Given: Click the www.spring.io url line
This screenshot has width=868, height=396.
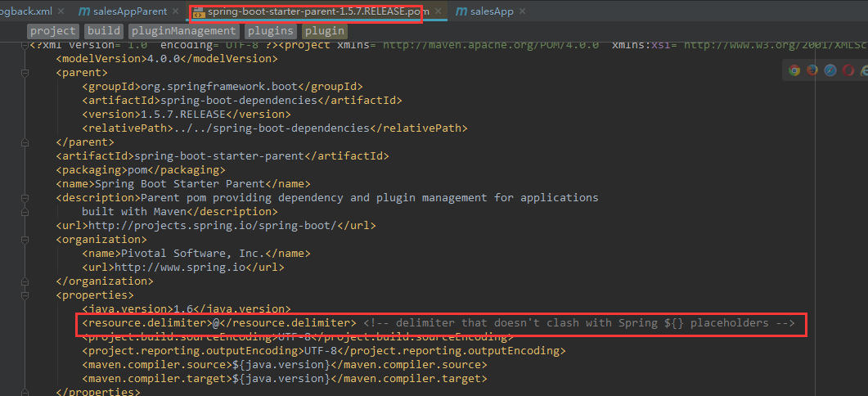Looking at the screenshot, I should (183, 267).
